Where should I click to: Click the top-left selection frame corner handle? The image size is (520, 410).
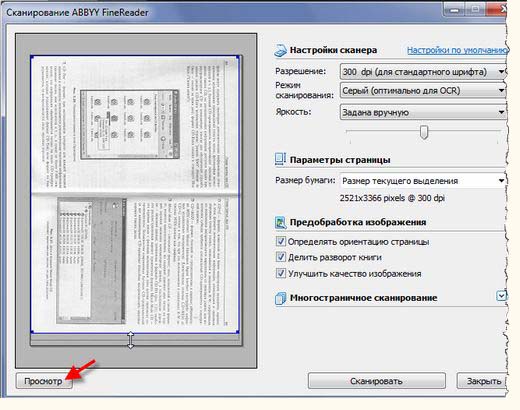point(32,57)
